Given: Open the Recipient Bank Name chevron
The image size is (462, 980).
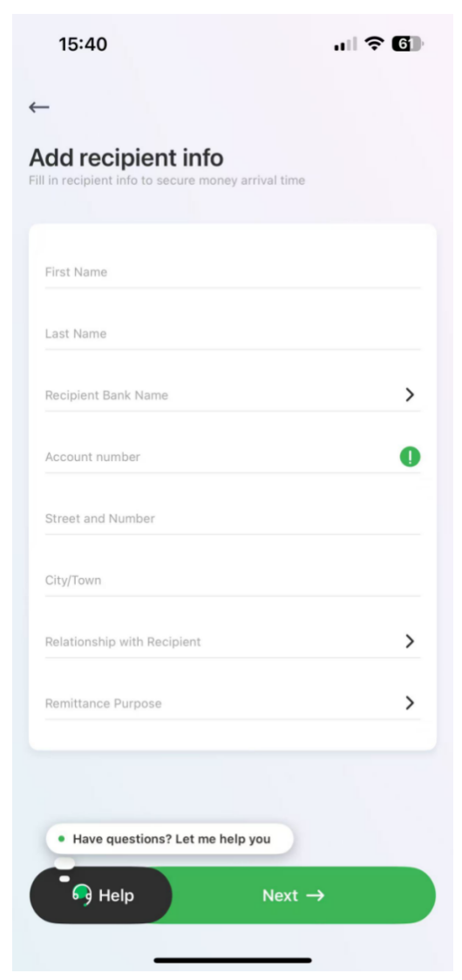Looking at the screenshot, I should pyautogui.click(x=410, y=394).
